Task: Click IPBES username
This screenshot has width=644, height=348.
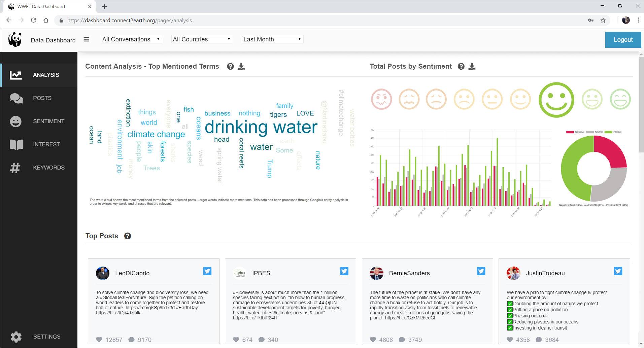Action: pos(261,273)
